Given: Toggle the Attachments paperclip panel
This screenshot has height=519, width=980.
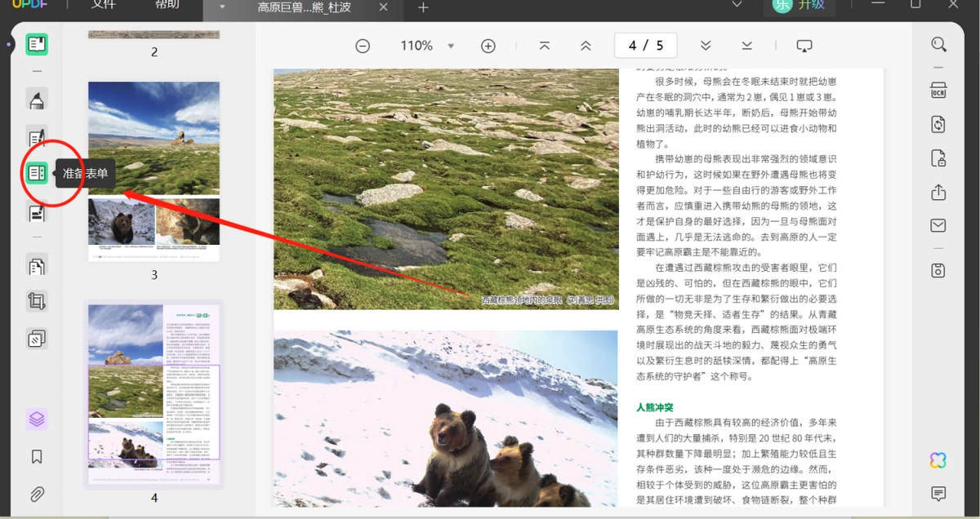Looking at the screenshot, I should tap(37, 494).
